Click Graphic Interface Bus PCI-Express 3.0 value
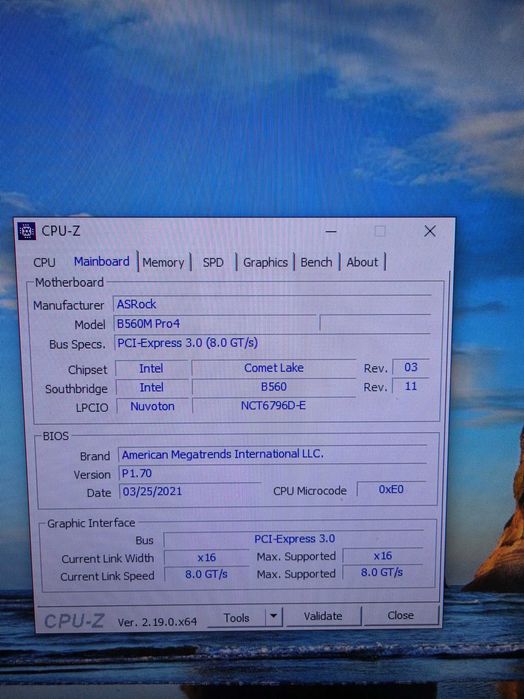This screenshot has height=699, width=524. point(294,539)
